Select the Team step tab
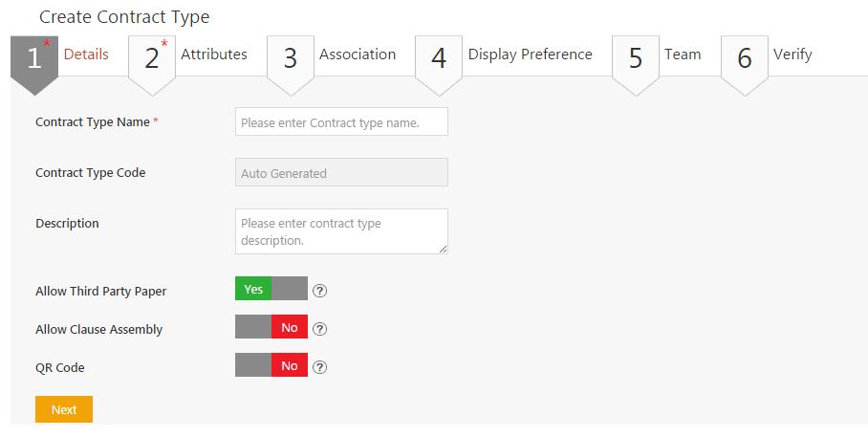The width and height of the screenshot is (868, 437). [x=683, y=55]
